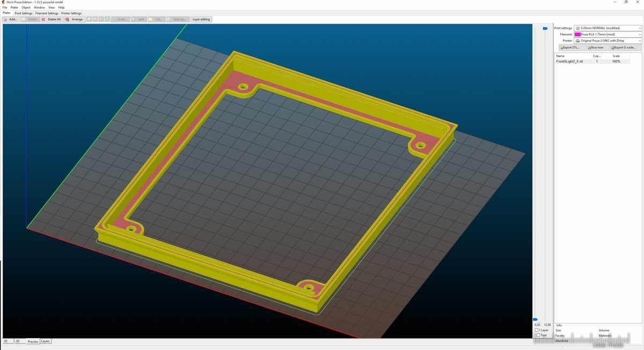The width and height of the screenshot is (644, 350).
Task: Click the Cut... toolbar button
Action: pyautogui.click(x=156, y=19)
